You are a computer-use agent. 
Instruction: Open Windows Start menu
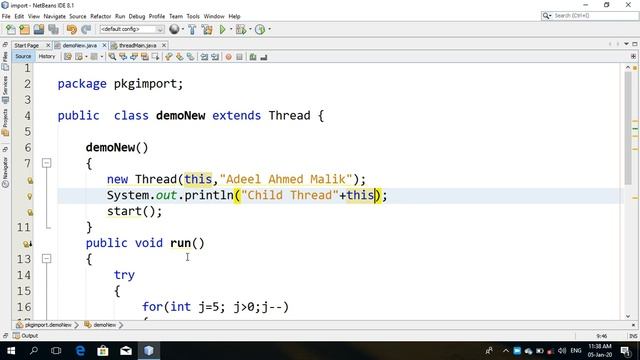coord(11,351)
